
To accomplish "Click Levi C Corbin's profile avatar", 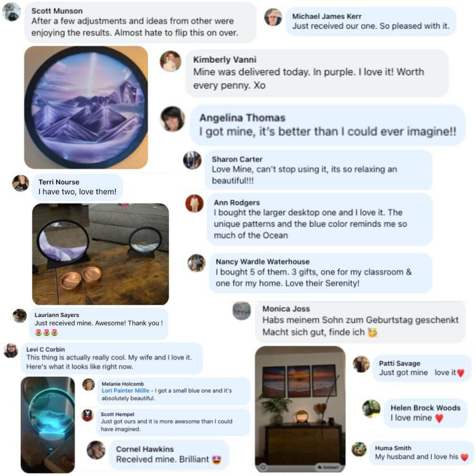I will (x=11, y=350).
